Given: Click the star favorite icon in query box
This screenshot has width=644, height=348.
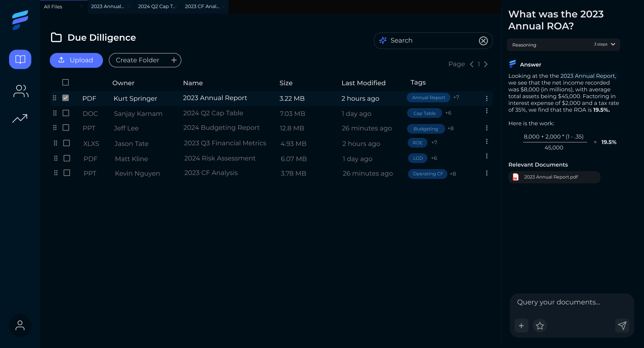Looking at the screenshot, I should (x=540, y=326).
